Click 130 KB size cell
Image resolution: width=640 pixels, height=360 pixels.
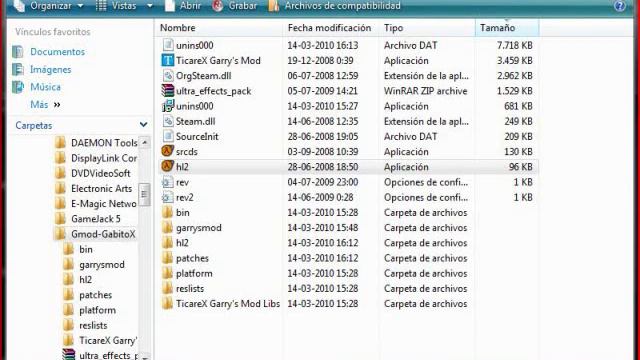[x=518, y=152]
